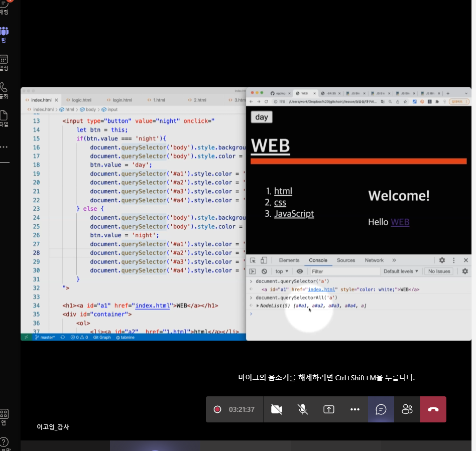The width and height of the screenshot is (476, 451).
Task: Expand the browser tab search chevron
Action: tap(466, 93)
